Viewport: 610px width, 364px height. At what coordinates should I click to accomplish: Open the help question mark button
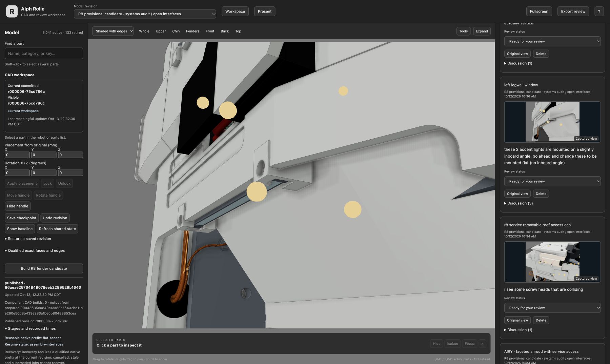pos(599,11)
